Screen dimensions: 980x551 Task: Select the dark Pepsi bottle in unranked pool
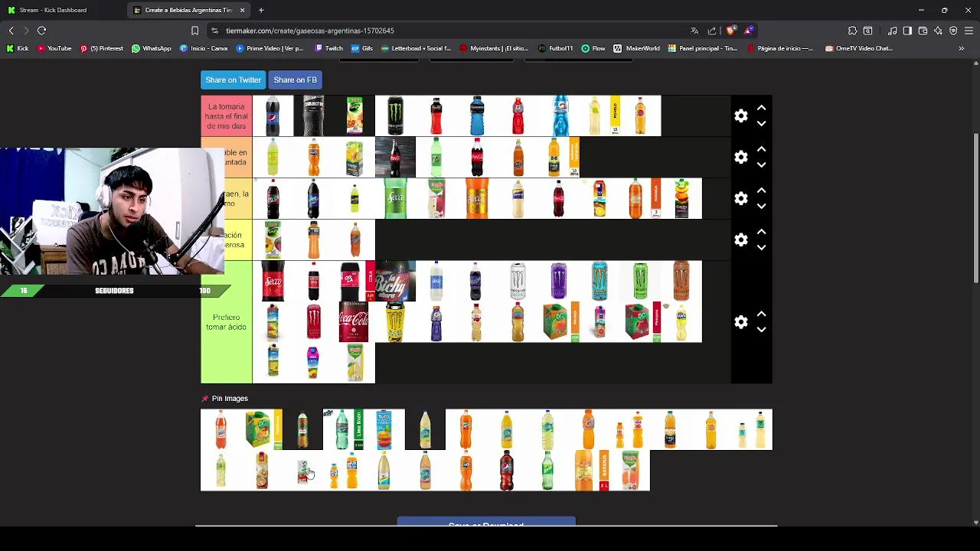pyautogui.click(x=506, y=471)
